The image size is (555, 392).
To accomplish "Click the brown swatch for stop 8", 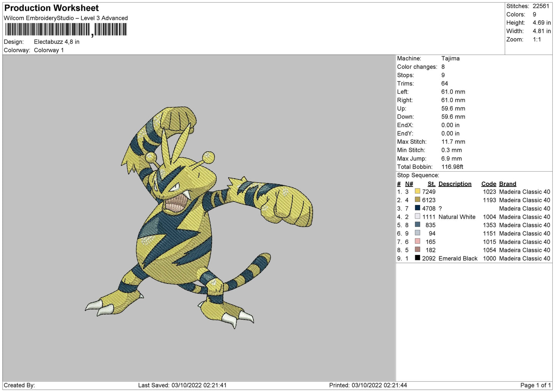I will [x=417, y=250].
